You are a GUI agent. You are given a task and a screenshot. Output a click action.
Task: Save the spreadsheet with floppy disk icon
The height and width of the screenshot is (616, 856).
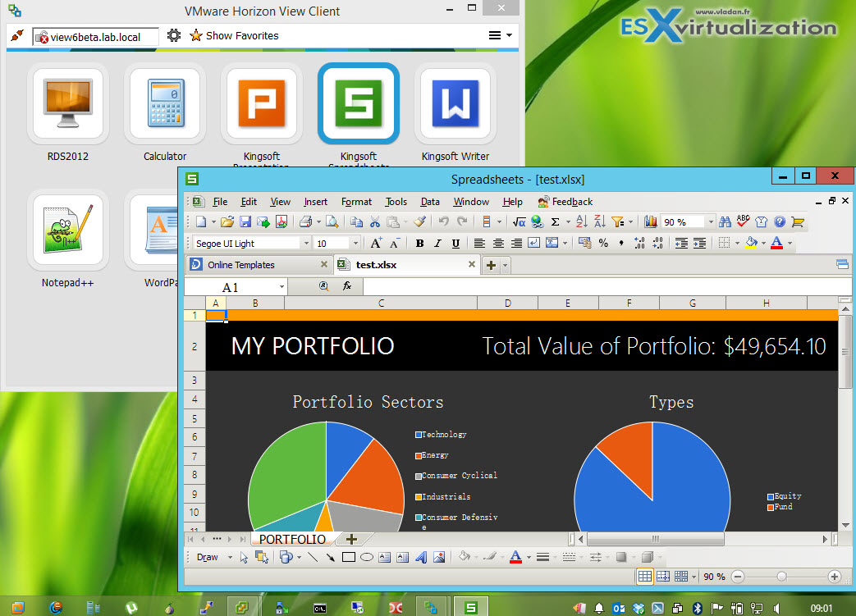(245, 221)
